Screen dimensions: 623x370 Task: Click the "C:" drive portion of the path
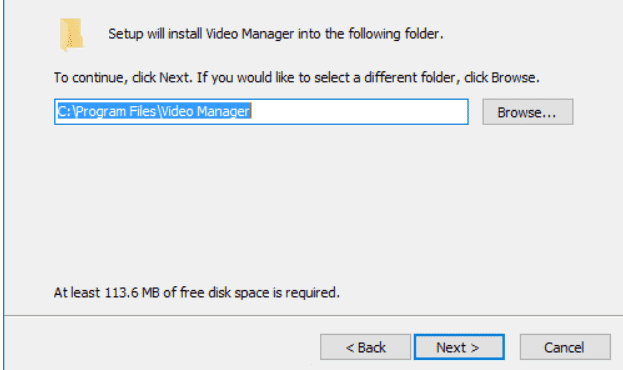click(x=64, y=111)
